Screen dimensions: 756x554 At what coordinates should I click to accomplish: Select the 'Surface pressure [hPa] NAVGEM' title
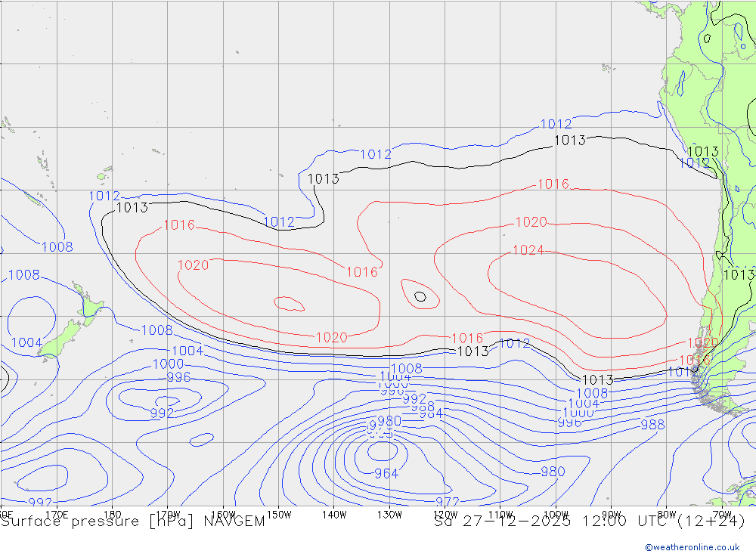point(132,522)
